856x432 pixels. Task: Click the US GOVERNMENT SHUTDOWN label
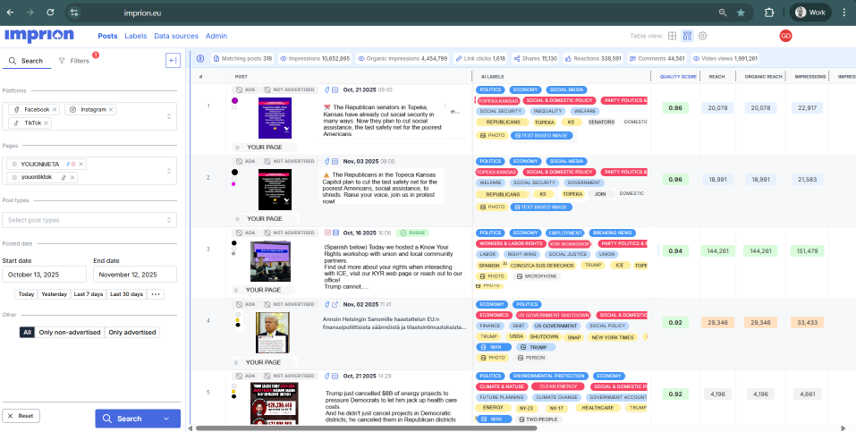point(552,315)
